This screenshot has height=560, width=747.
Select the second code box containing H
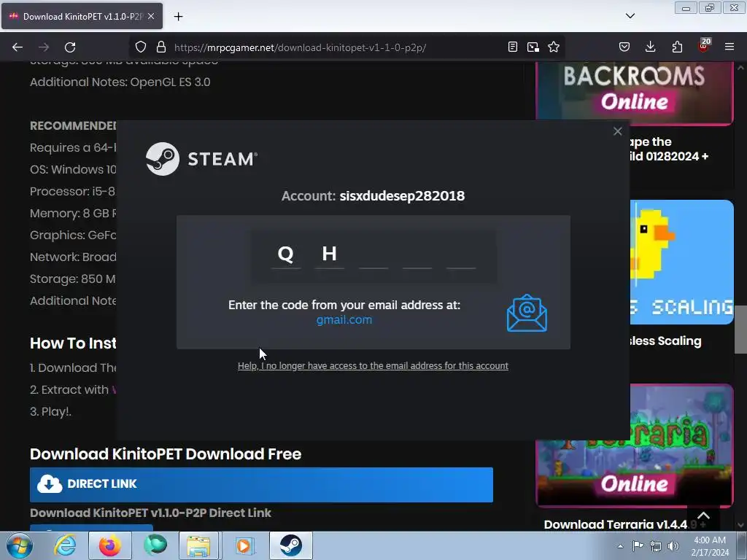click(x=330, y=254)
